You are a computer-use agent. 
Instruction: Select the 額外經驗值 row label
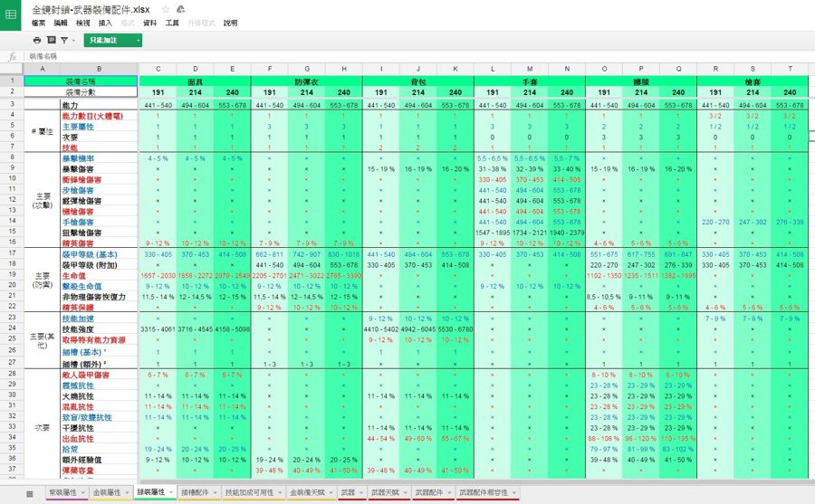[x=100, y=460]
